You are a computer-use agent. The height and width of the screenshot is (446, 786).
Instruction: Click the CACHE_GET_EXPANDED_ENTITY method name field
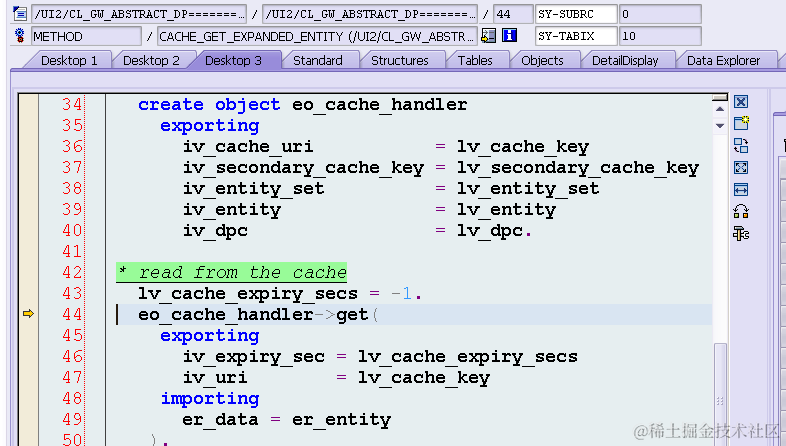(x=317, y=36)
